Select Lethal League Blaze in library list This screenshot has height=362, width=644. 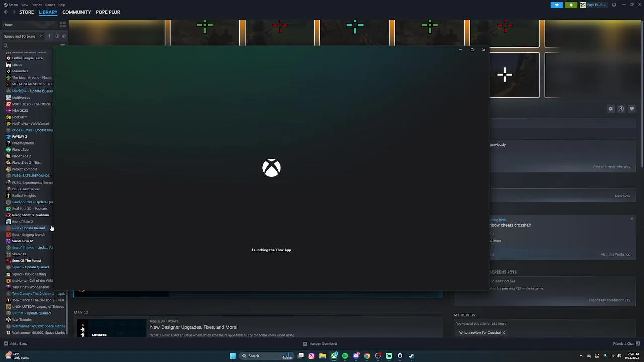pyautogui.click(x=28, y=58)
